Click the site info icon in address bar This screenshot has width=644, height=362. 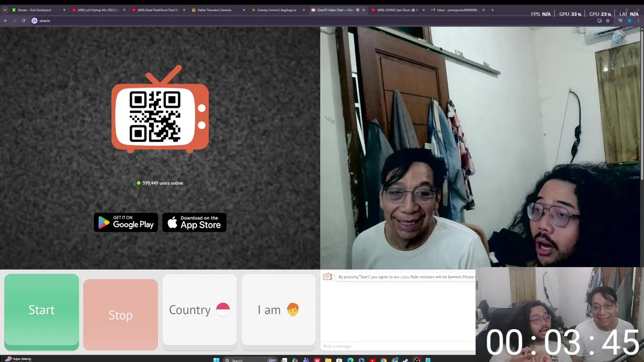point(34,21)
